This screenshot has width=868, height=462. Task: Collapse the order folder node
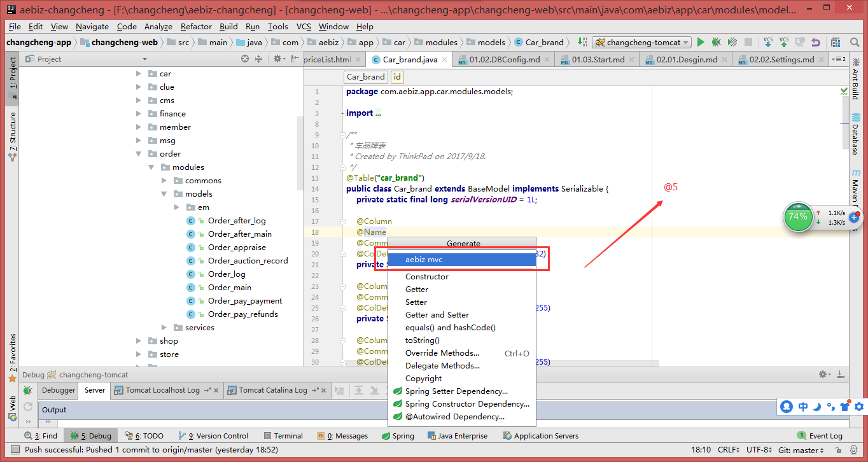pyautogui.click(x=139, y=154)
